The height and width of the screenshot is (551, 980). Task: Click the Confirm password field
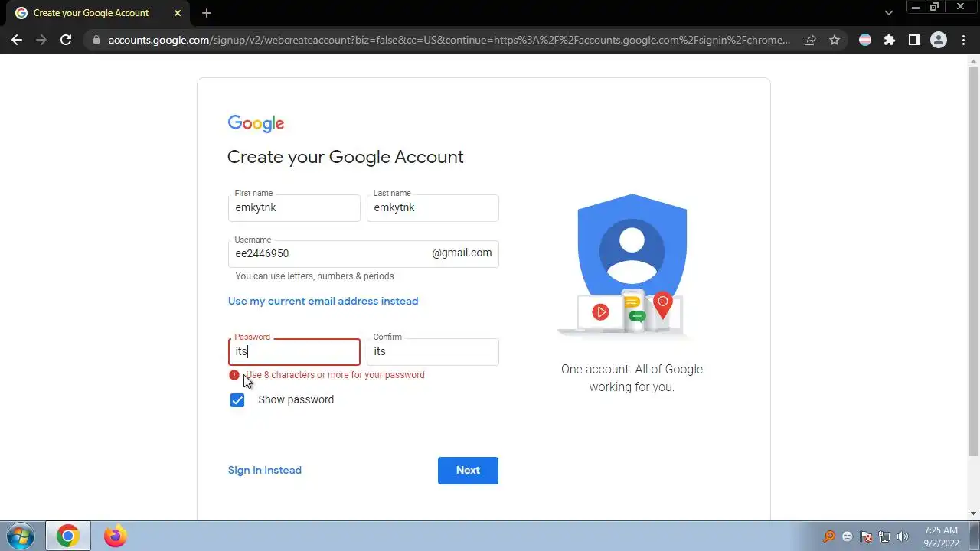pos(433,351)
